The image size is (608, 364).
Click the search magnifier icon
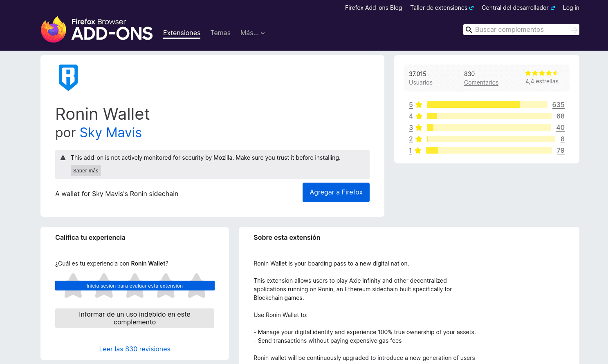coord(469,30)
